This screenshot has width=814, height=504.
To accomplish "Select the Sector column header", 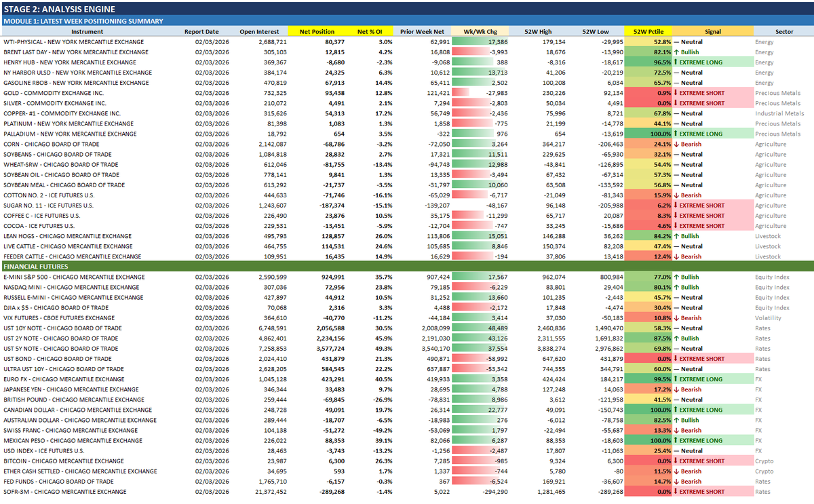I will pyautogui.click(x=783, y=31).
